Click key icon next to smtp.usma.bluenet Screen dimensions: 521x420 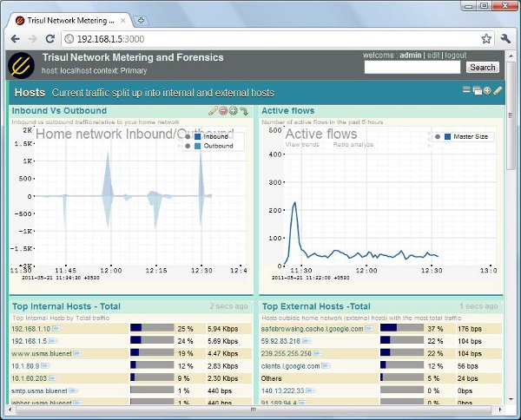73,390
